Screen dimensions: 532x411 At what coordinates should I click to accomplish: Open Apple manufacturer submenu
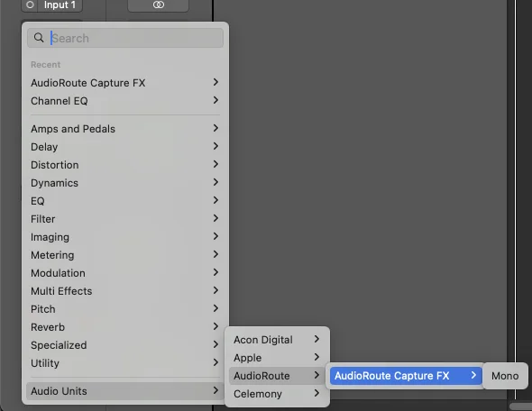coord(277,358)
